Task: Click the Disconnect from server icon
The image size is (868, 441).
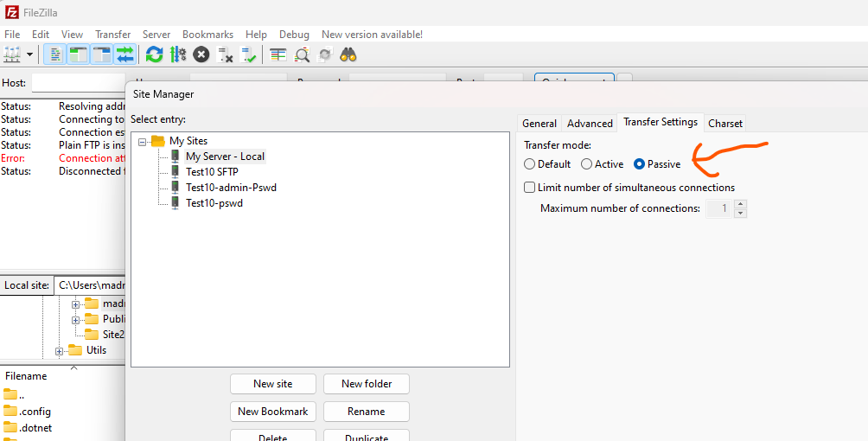Action: click(x=225, y=54)
